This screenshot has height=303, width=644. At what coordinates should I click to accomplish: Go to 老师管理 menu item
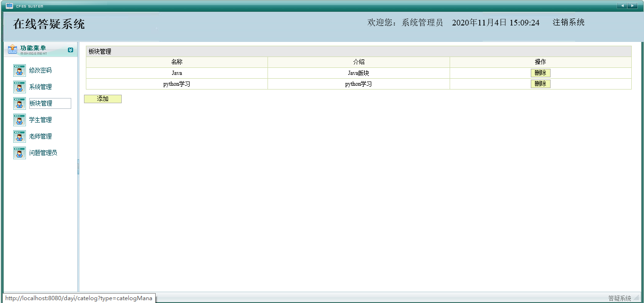[x=41, y=137]
